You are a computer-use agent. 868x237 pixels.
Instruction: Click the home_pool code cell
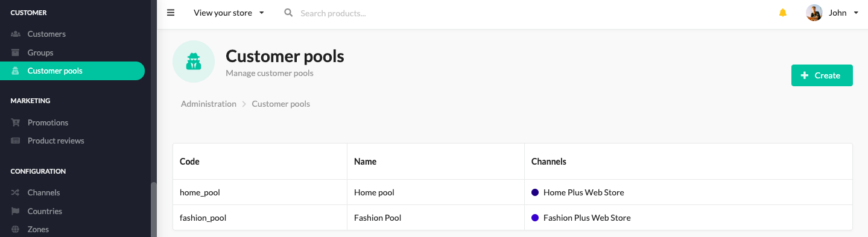pos(260,192)
